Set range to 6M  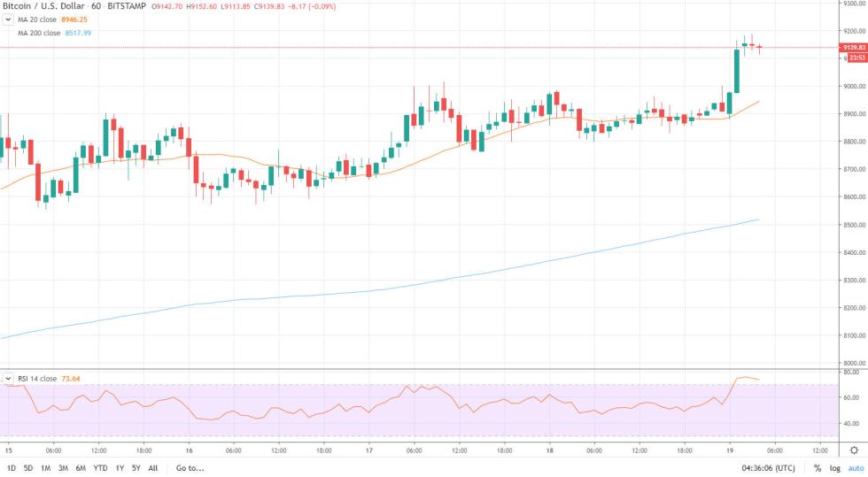click(x=81, y=467)
